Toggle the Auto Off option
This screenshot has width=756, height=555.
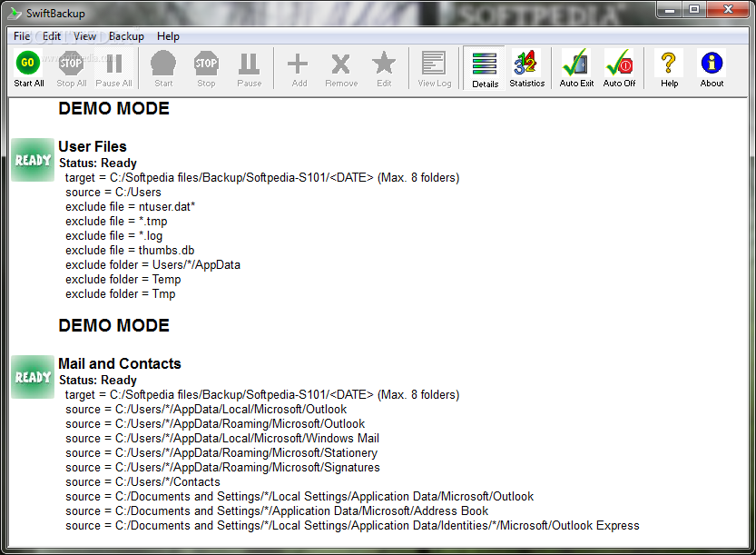coord(619,63)
